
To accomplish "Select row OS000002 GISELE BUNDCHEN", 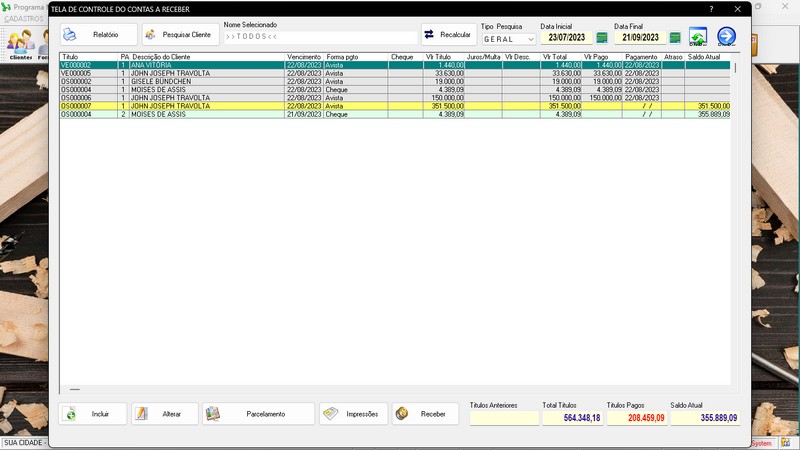I will click(x=395, y=82).
